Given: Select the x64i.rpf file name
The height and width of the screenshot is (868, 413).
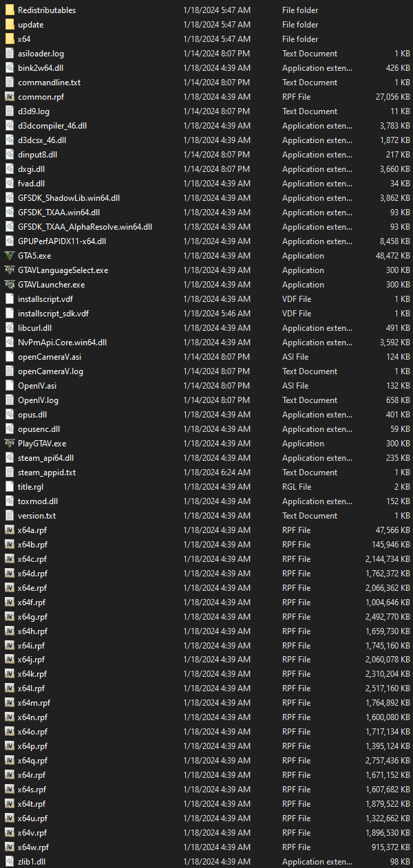Looking at the screenshot, I should pyautogui.click(x=32, y=646).
